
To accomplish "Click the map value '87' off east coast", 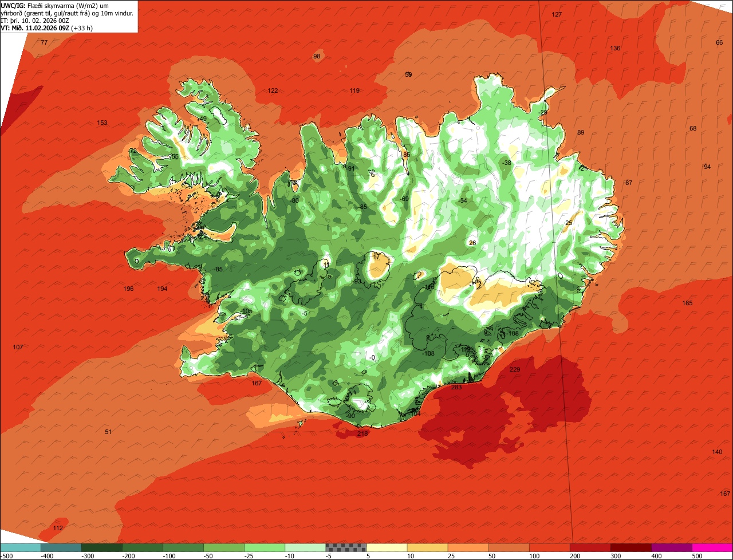I will [629, 183].
